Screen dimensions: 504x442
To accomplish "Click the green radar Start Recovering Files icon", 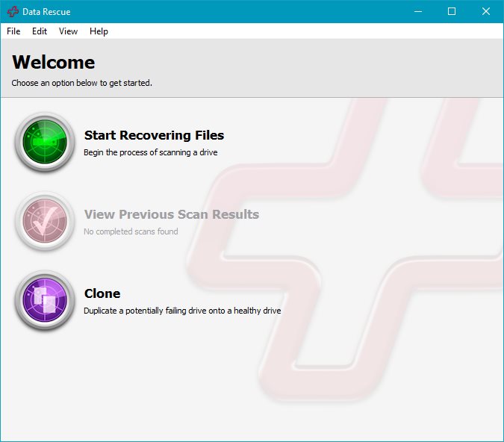I will [x=45, y=142].
